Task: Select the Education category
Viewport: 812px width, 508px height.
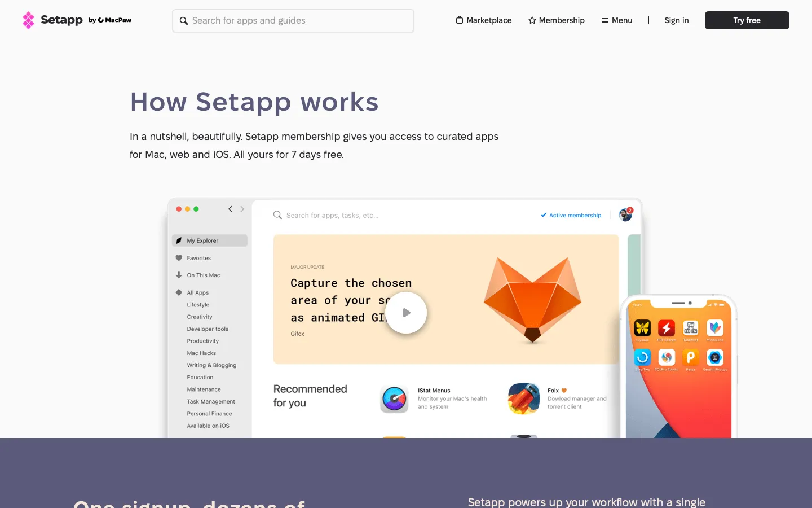Action: pos(200,378)
